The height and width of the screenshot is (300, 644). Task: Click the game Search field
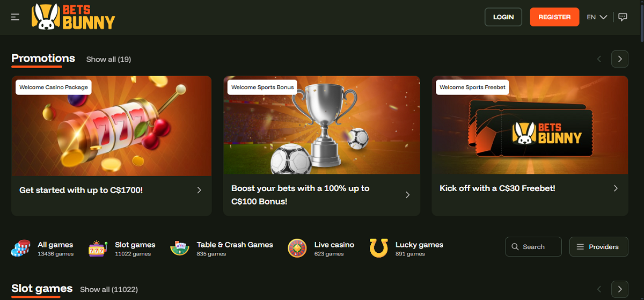(533, 247)
